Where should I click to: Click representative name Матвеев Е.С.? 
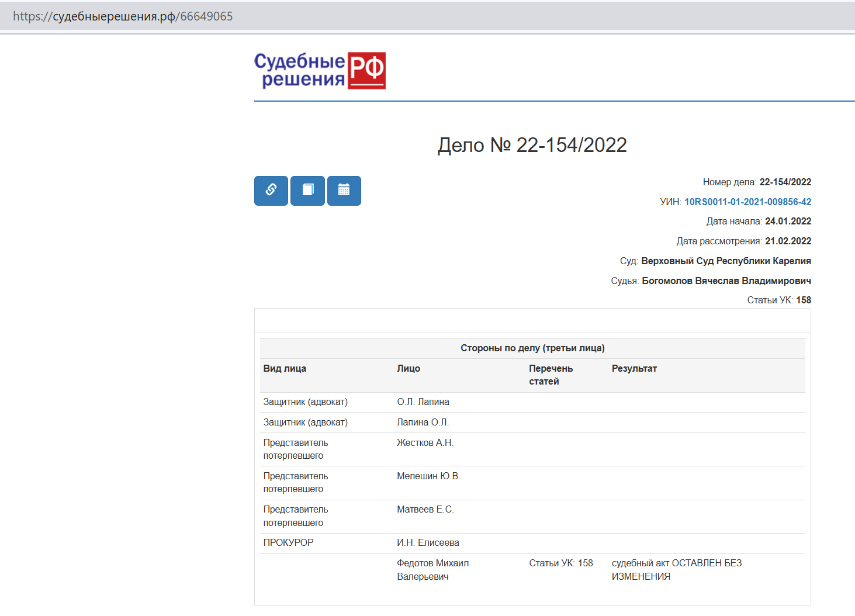click(425, 510)
